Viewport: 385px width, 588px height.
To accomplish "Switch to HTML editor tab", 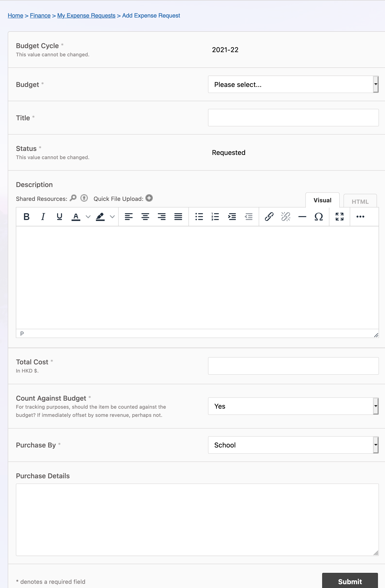I will (360, 200).
